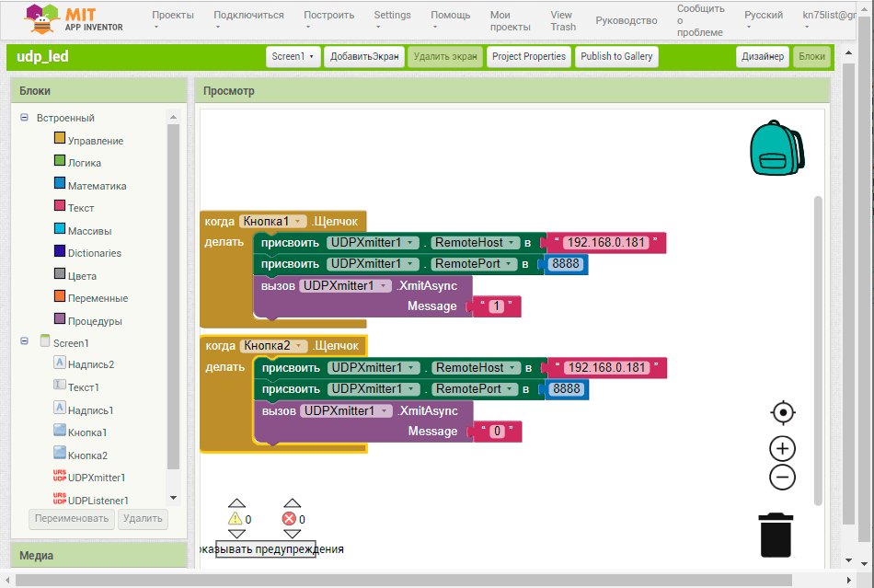Click the MIT App Inventor logo
Viewport: 874px width, 588px height.
coord(74,20)
